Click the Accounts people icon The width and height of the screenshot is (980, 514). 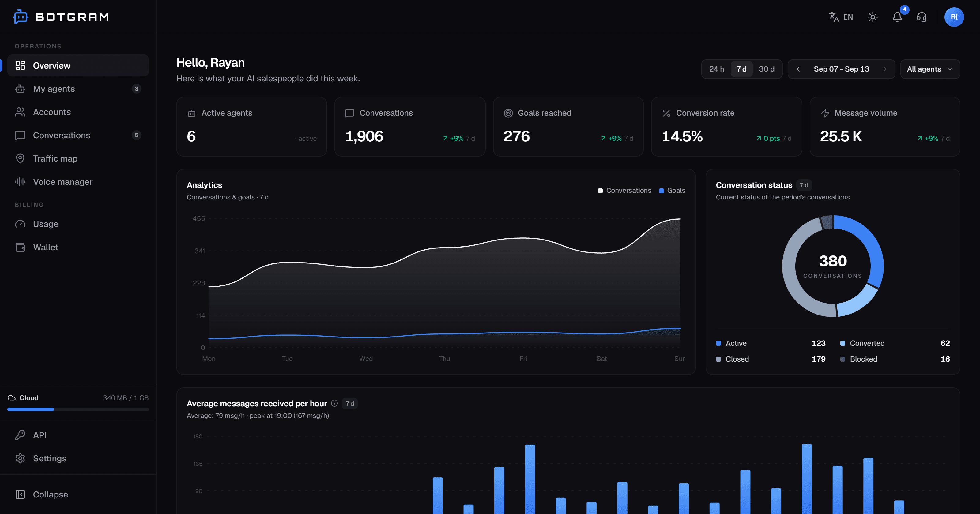pyautogui.click(x=20, y=112)
